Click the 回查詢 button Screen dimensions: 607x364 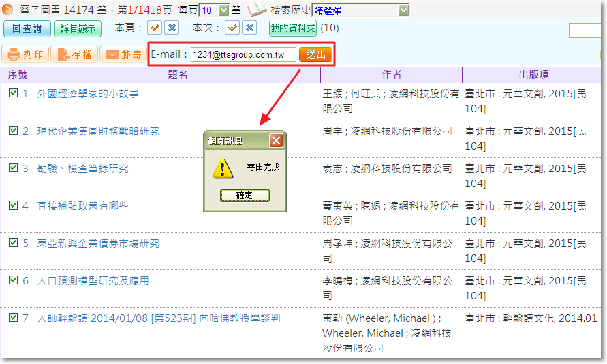tap(27, 29)
